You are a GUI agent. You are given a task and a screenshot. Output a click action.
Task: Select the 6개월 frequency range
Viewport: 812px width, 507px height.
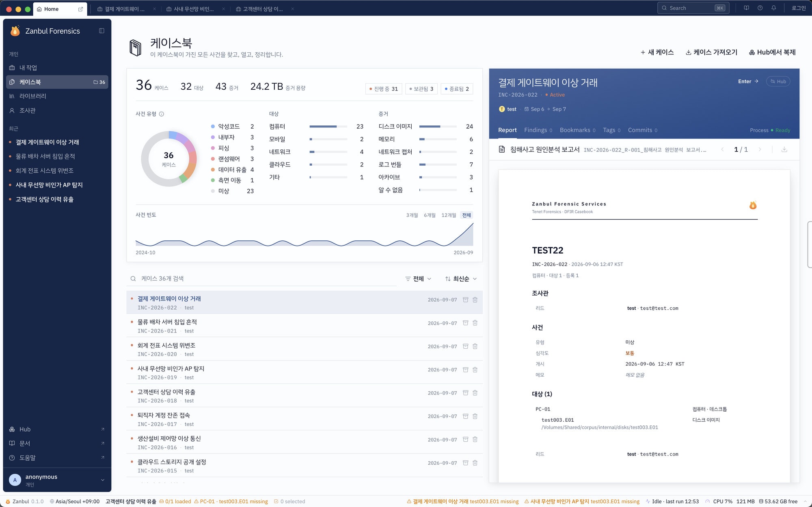[x=430, y=215]
